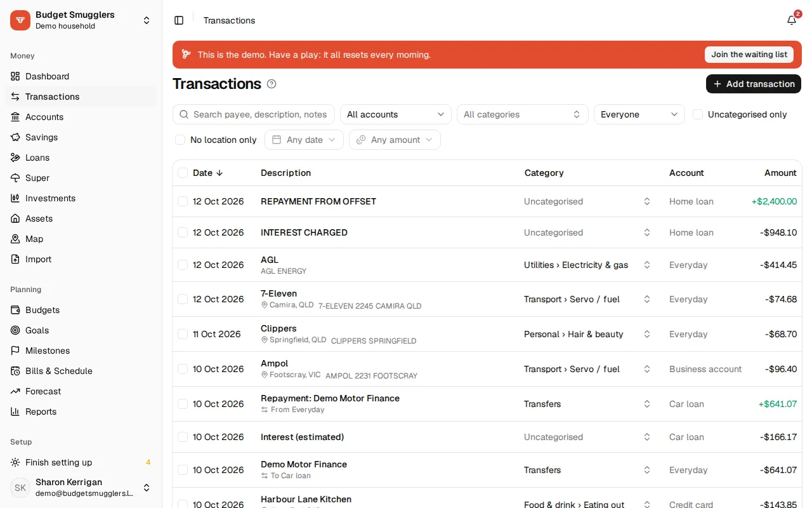812x508 pixels.
Task: Go to Budgets in the sidebar
Action: tap(81, 310)
